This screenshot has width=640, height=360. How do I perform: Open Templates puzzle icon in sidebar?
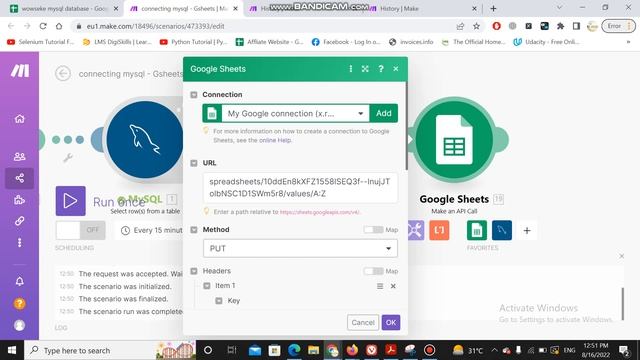pyautogui.click(x=19, y=200)
